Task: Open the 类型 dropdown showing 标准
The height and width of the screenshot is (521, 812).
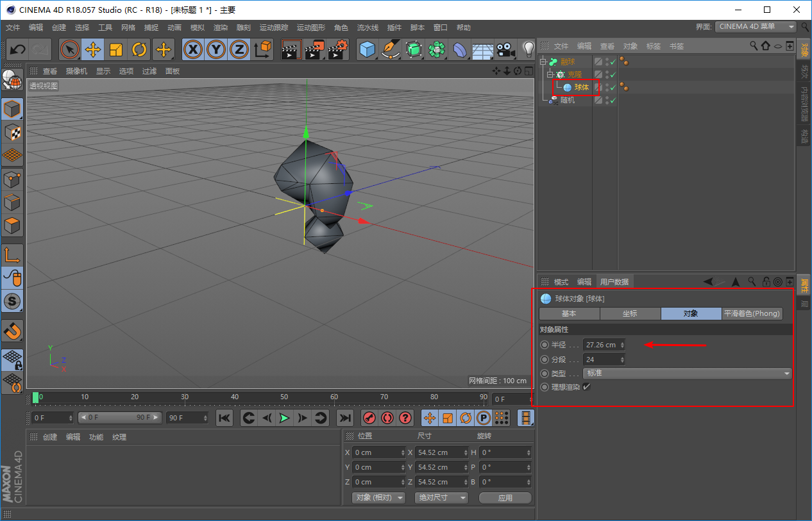Action: [x=688, y=373]
